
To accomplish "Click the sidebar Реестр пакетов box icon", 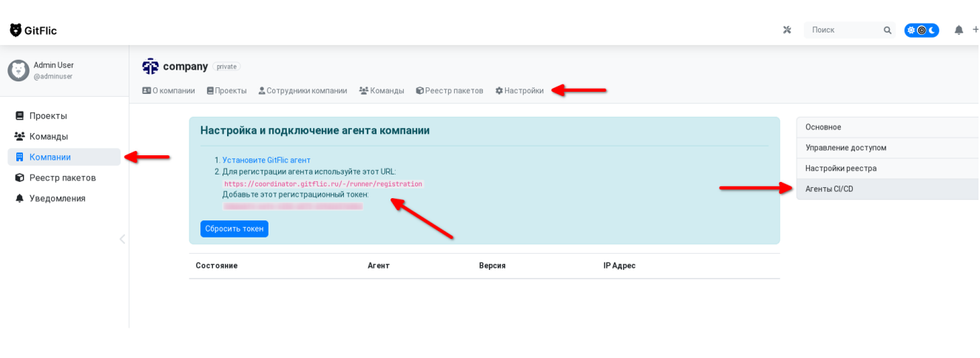I will click(20, 178).
